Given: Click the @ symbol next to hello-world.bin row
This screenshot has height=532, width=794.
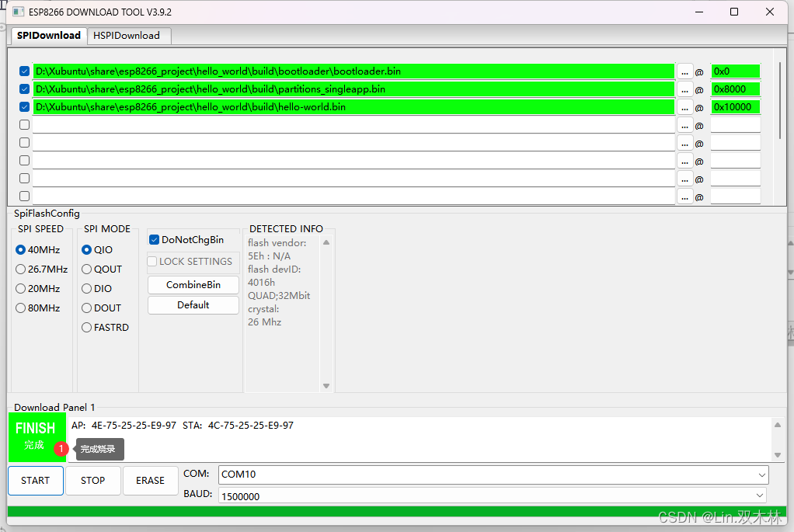Looking at the screenshot, I should [x=698, y=107].
